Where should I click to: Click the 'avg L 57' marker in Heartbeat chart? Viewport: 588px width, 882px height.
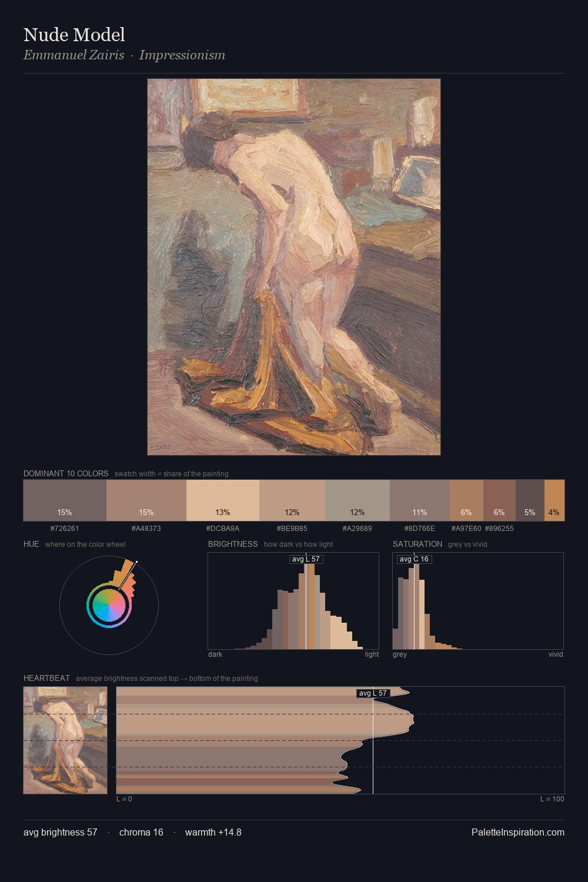click(x=373, y=693)
